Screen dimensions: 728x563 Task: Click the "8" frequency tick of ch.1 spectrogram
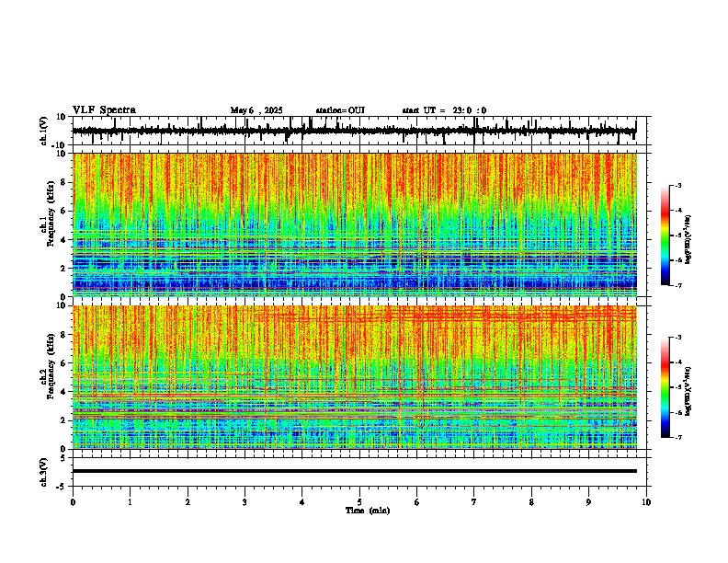(64, 182)
